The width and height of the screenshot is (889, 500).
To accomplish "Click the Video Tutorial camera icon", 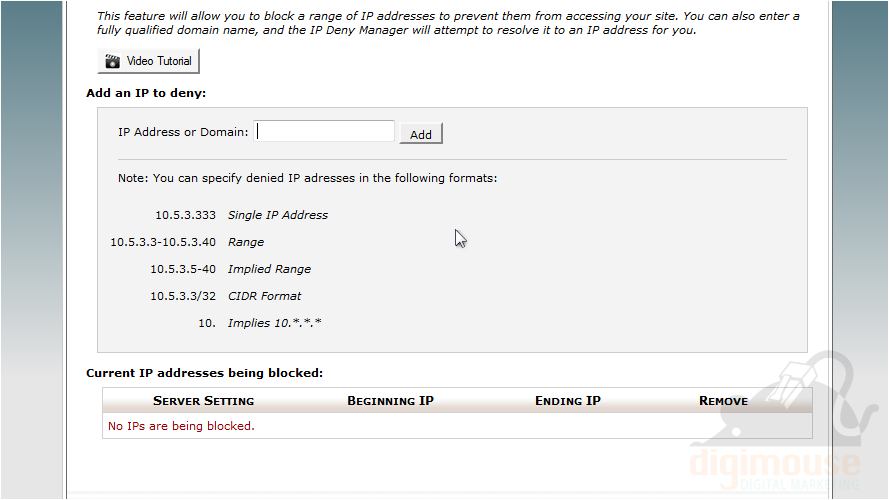I will [x=112, y=61].
